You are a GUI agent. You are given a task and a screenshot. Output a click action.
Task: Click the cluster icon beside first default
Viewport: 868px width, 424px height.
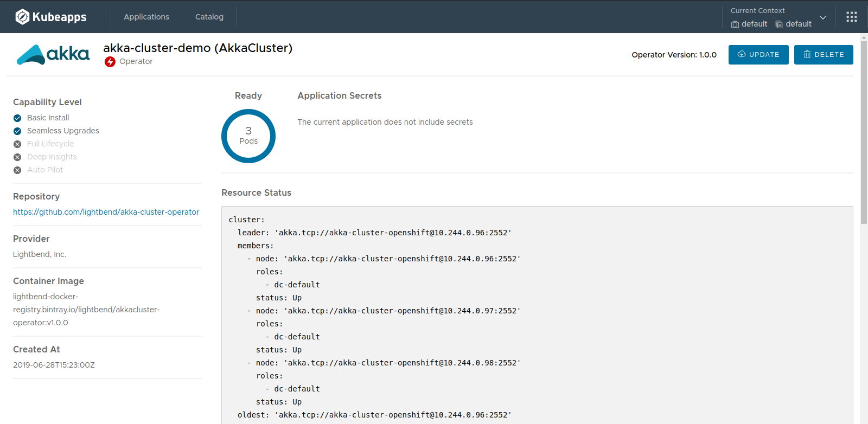click(735, 24)
